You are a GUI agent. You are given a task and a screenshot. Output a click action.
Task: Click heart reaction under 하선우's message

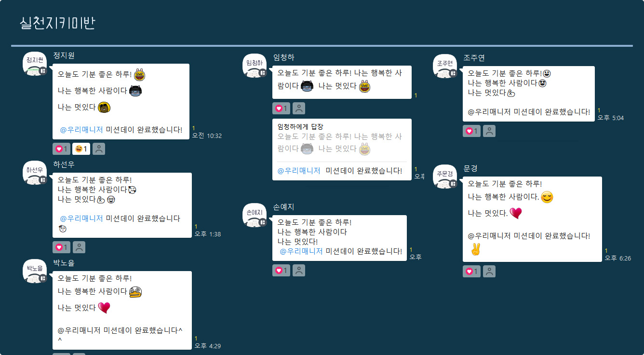tap(61, 247)
